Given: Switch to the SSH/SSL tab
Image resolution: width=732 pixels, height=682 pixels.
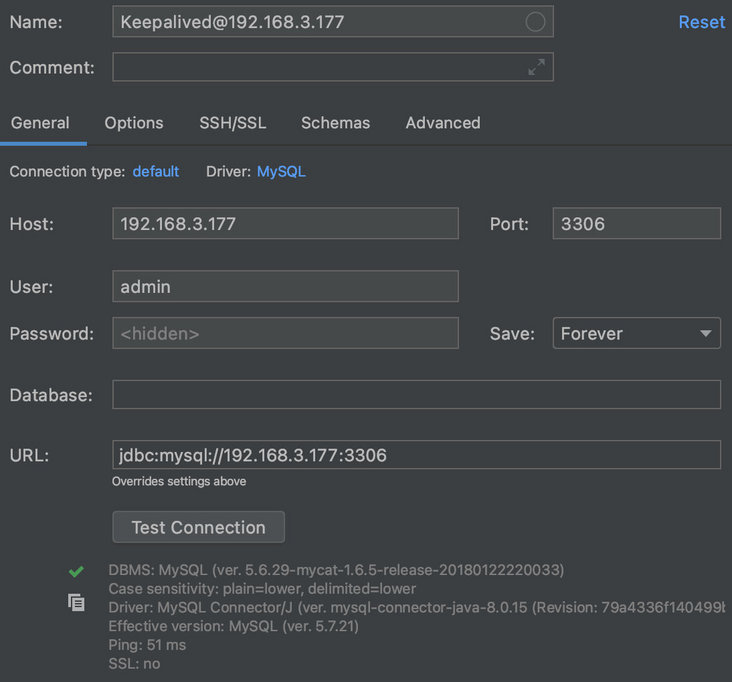Looking at the screenshot, I should tap(232, 123).
